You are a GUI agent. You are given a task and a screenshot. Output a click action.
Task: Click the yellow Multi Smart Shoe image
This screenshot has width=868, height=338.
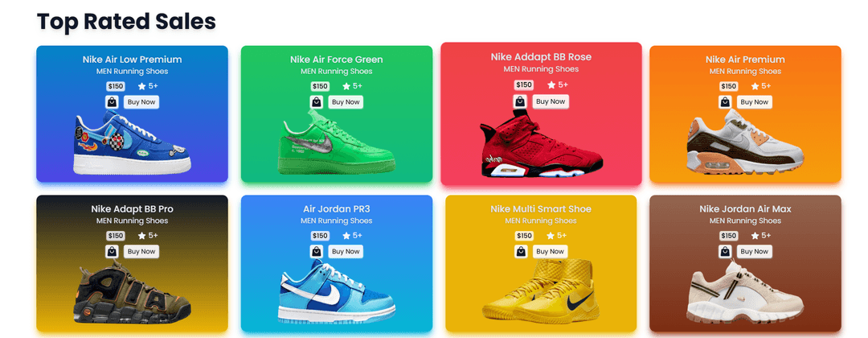point(541,291)
